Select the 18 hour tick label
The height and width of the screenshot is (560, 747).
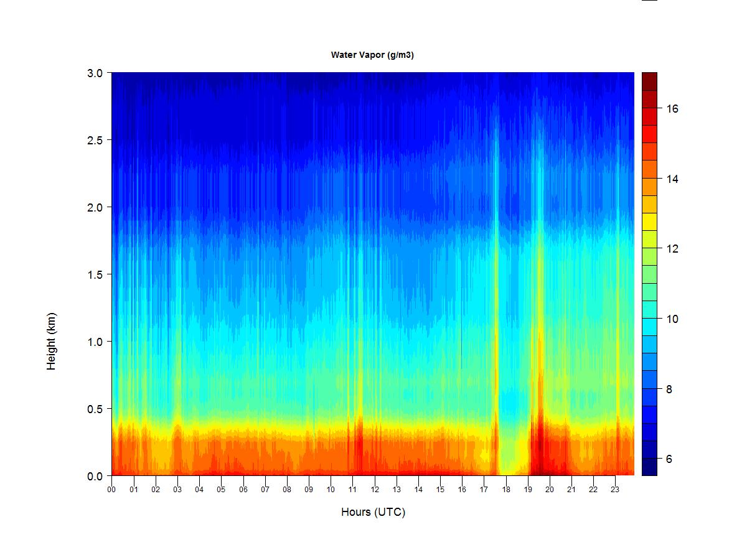[x=506, y=490]
